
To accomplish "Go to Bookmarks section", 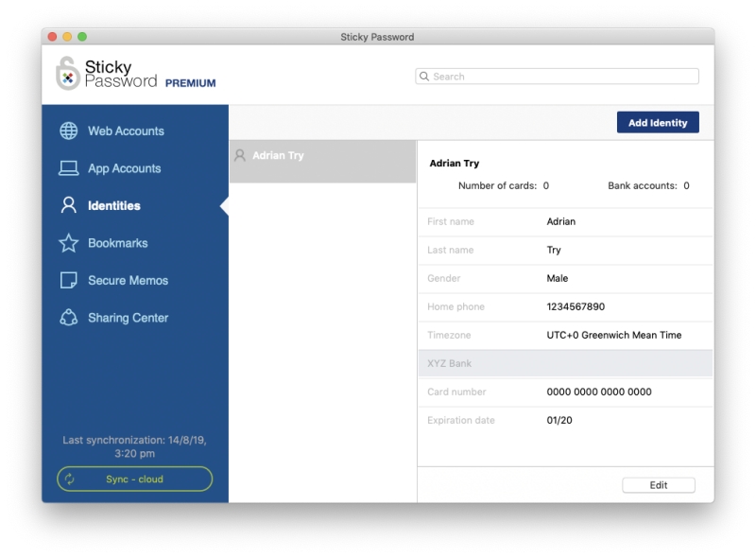I will pyautogui.click(x=117, y=243).
